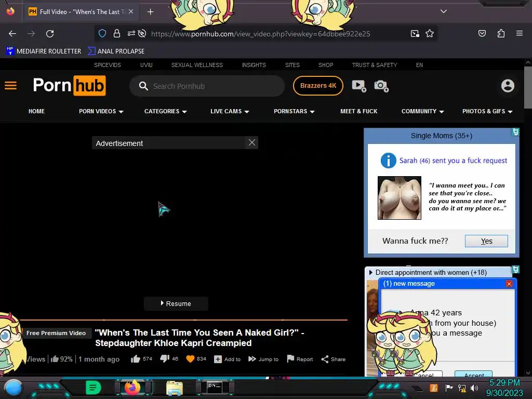The height and width of the screenshot is (399, 532).
Task: Open the green notes app in taskbar
Action: click(94, 388)
